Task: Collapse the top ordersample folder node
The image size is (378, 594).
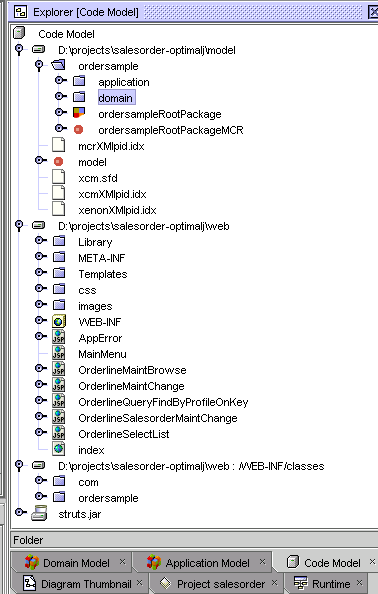Action: pos(39,66)
